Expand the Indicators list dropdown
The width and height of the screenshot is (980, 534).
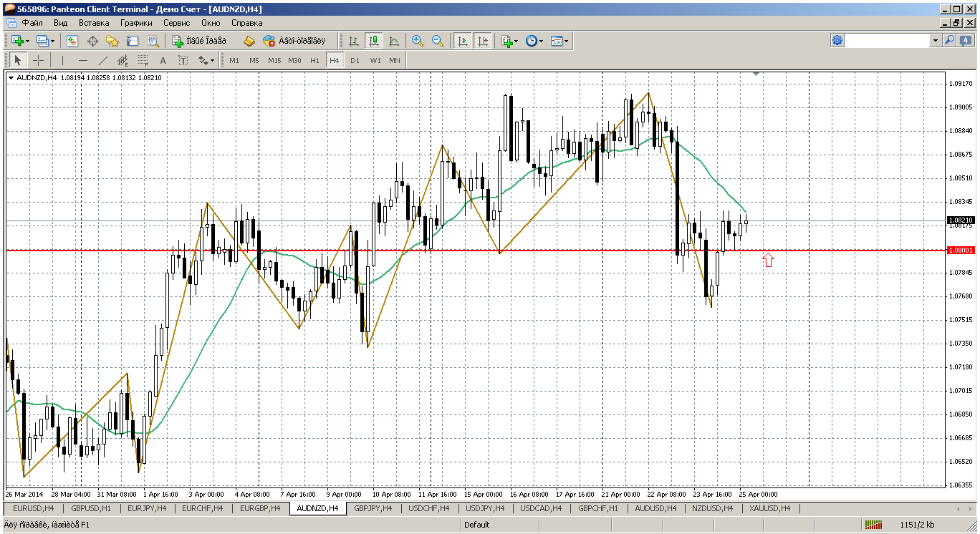(x=510, y=41)
